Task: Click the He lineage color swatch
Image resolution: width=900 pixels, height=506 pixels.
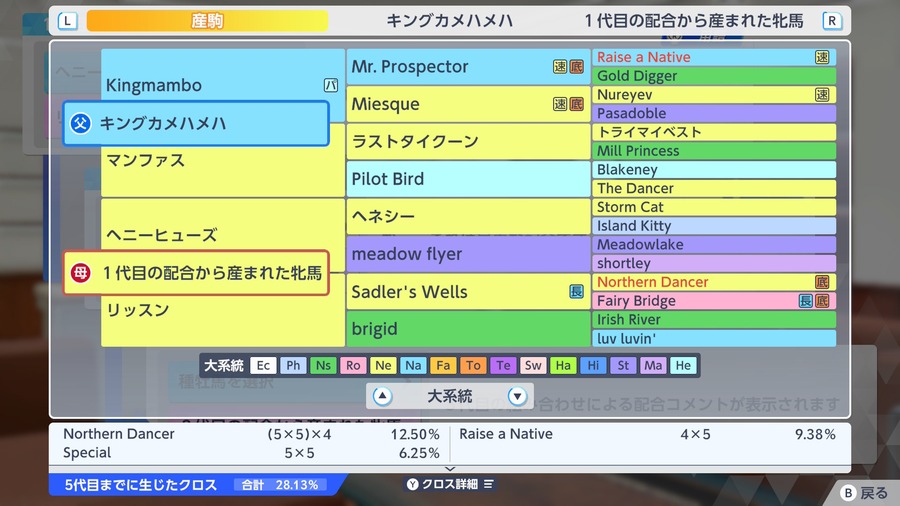Action: pos(683,365)
